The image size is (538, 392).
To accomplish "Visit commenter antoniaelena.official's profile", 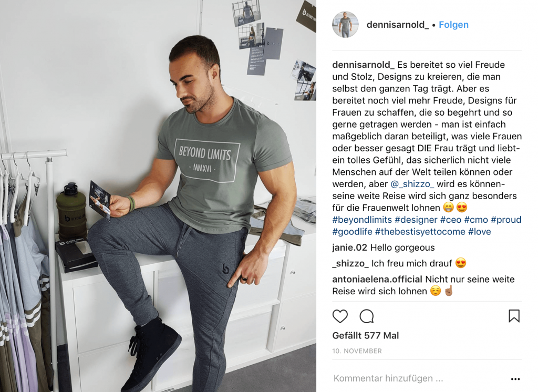I will 377,280.
